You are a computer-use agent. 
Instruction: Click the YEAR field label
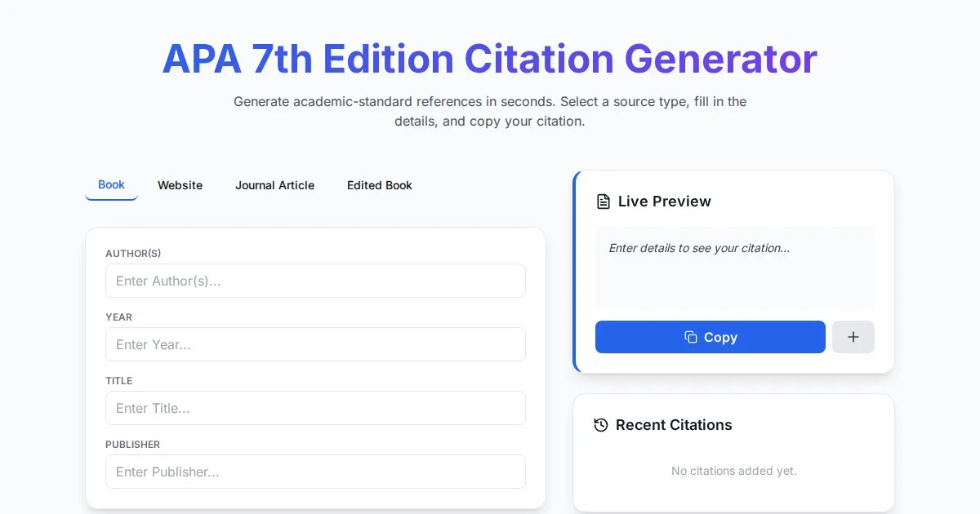click(118, 317)
